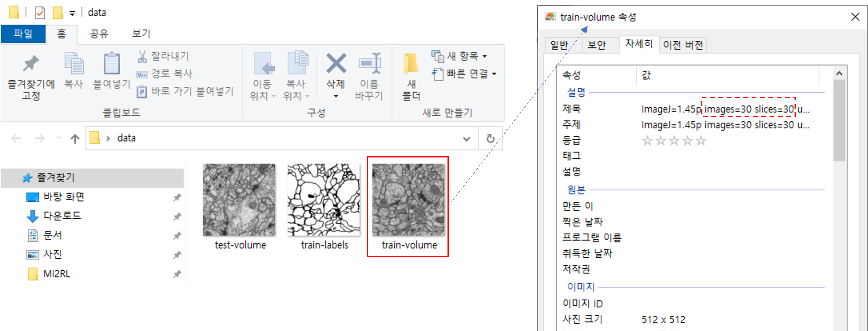Expand the address bar history chevron
The height and width of the screenshot is (331, 868).
click(466, 139)
